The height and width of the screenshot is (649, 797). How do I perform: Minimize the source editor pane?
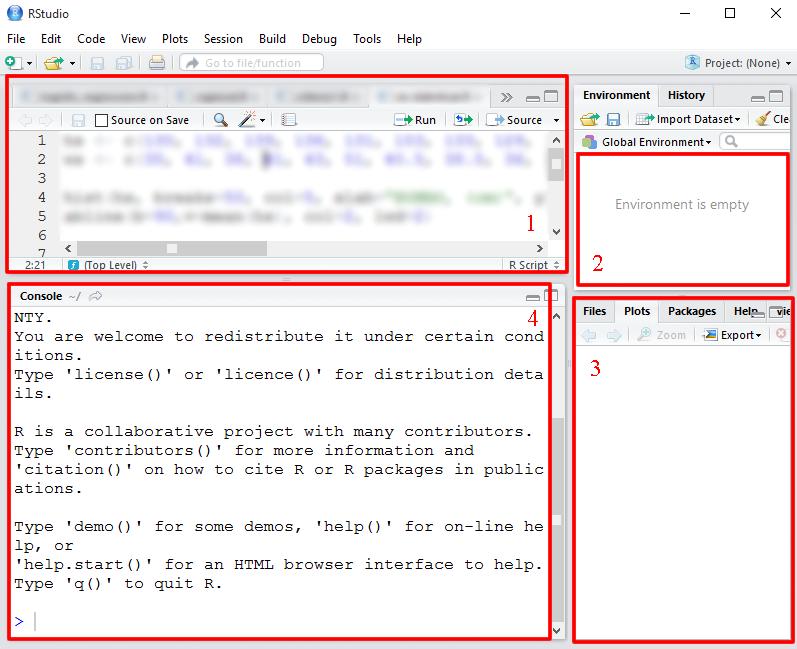coord(533,98)
